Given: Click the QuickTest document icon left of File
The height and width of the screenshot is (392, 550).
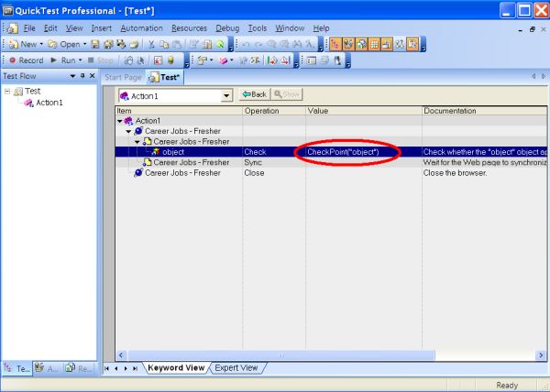Looking at the screenshot, I should point(12,28).
